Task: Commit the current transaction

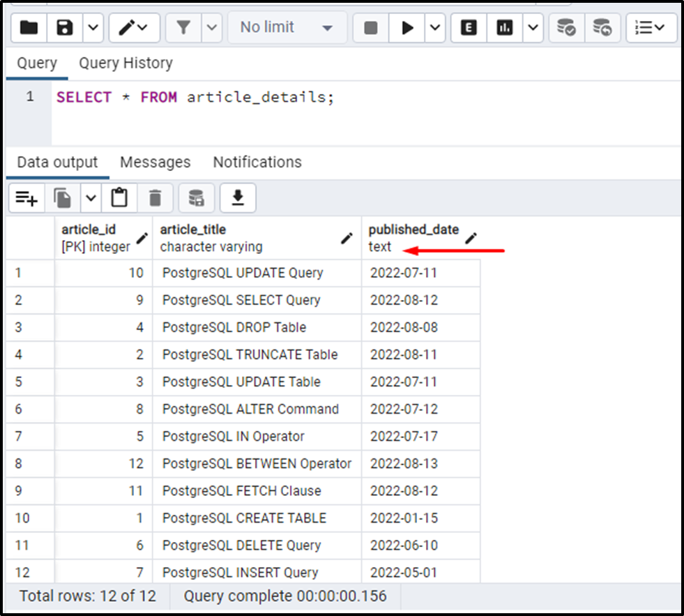Action: 565,28
